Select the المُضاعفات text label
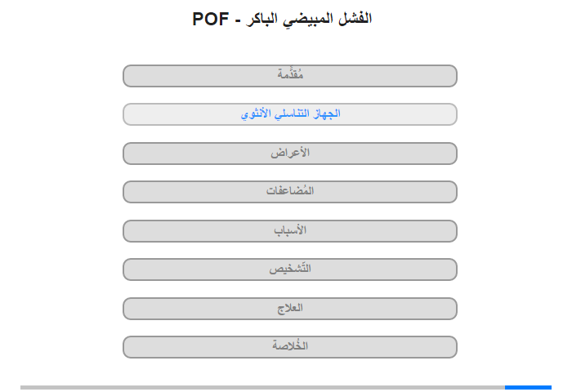 [290, 191]
